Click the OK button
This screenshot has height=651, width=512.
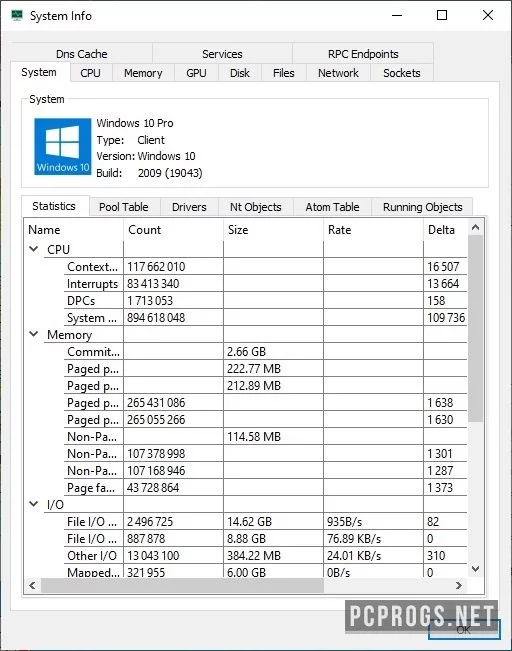coord(464,629)
